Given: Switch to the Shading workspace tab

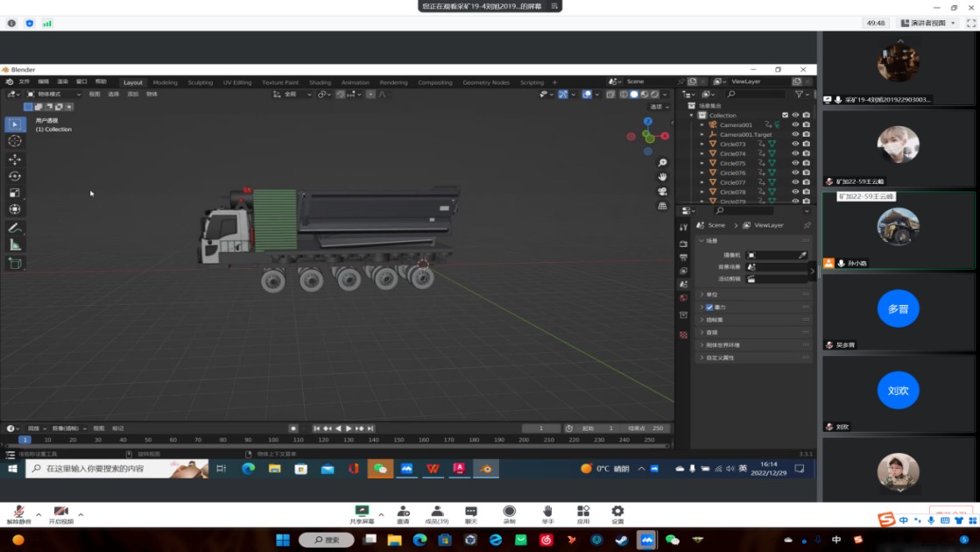Looking at the screenshot, I should [x=320, y=82].
